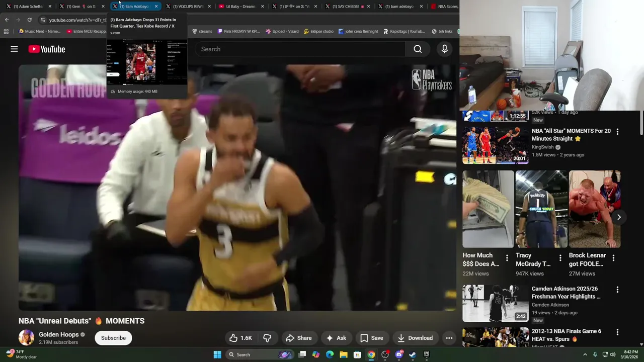Viewport: 644px width, 362px height.
Task: Go back with the browser back arrow
Action: pyautogui.click(x=7, y=20)
